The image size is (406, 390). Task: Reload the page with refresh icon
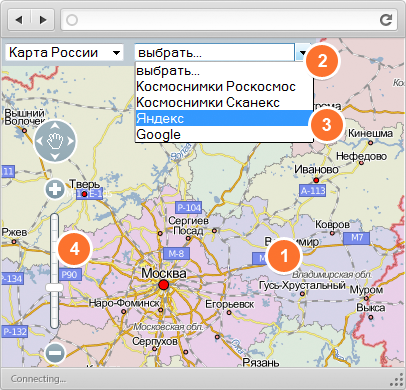point(386,20)
